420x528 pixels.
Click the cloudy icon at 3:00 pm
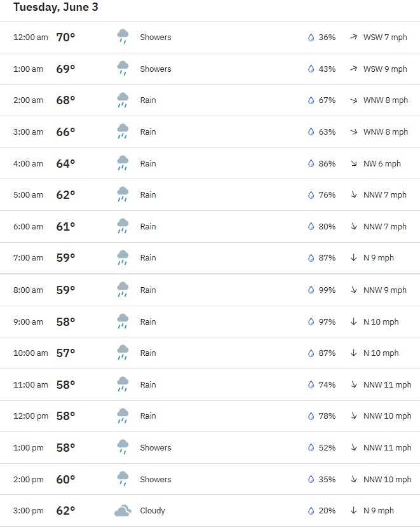coord(123,510)
